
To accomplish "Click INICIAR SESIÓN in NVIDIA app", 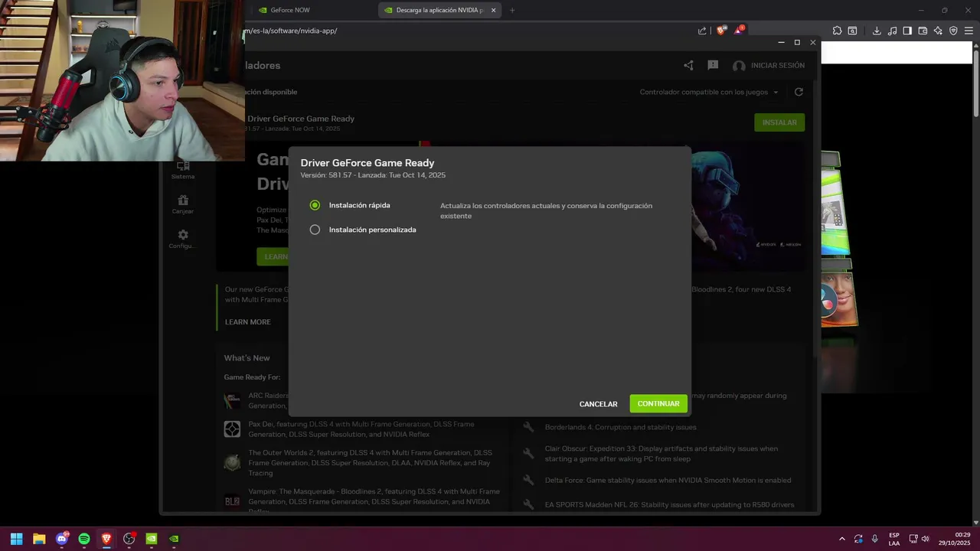I will click(778, 66).
